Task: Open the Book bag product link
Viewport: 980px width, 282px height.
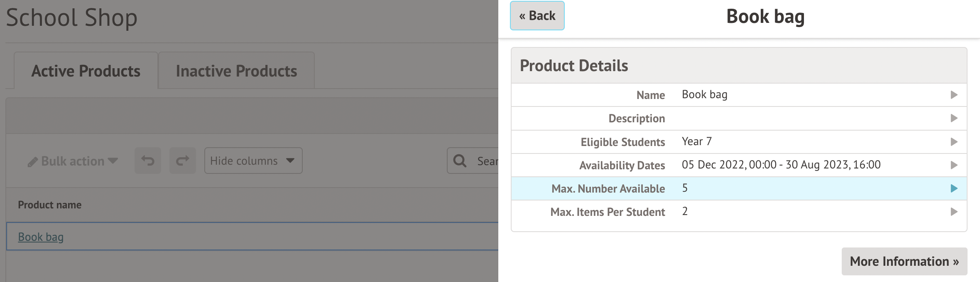Action: coord(41,237)
